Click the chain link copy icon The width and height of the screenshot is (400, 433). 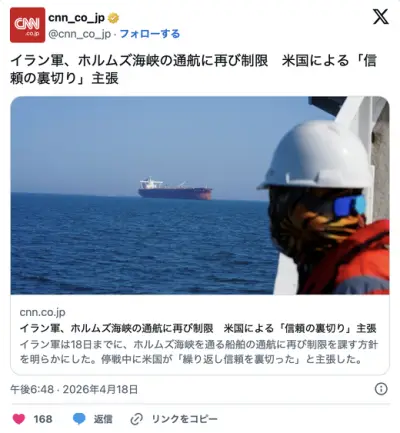[137, 419]
